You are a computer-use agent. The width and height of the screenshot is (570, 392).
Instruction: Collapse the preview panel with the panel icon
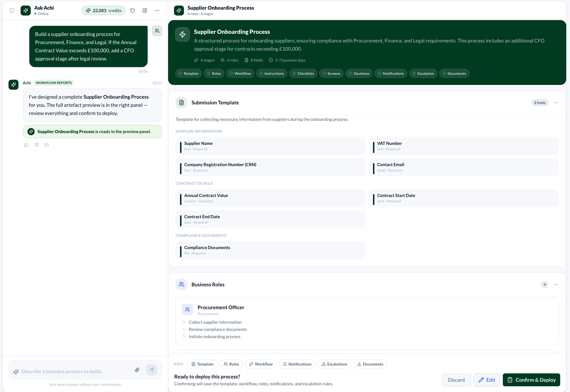click(145, 11)
